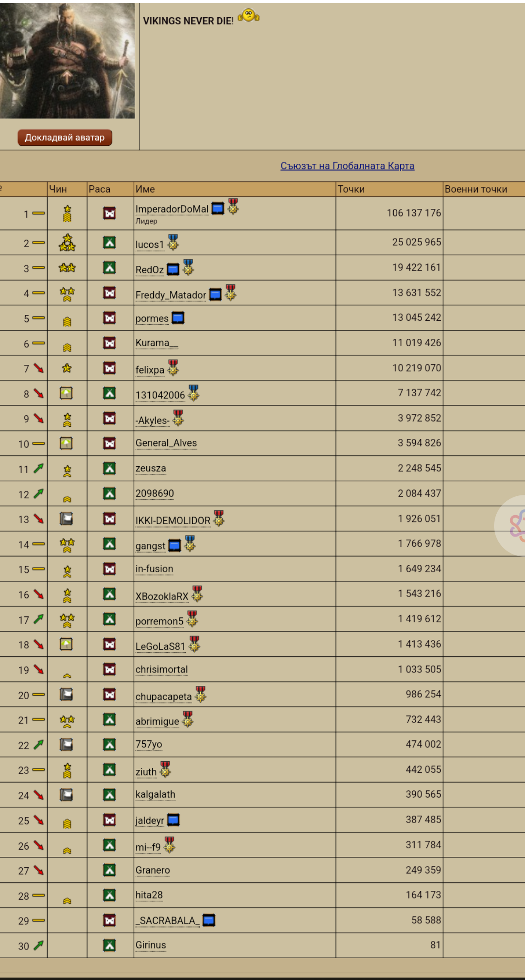
Task: Click the blue screen icon beside RedOz
Action: [173, 269]
